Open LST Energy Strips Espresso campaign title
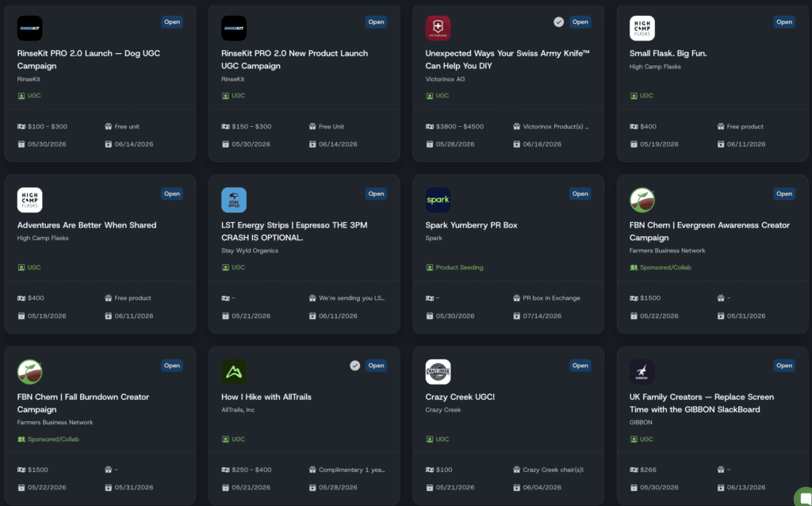The height and width of the screenshot is (506, 812). [x=294, y=232]
